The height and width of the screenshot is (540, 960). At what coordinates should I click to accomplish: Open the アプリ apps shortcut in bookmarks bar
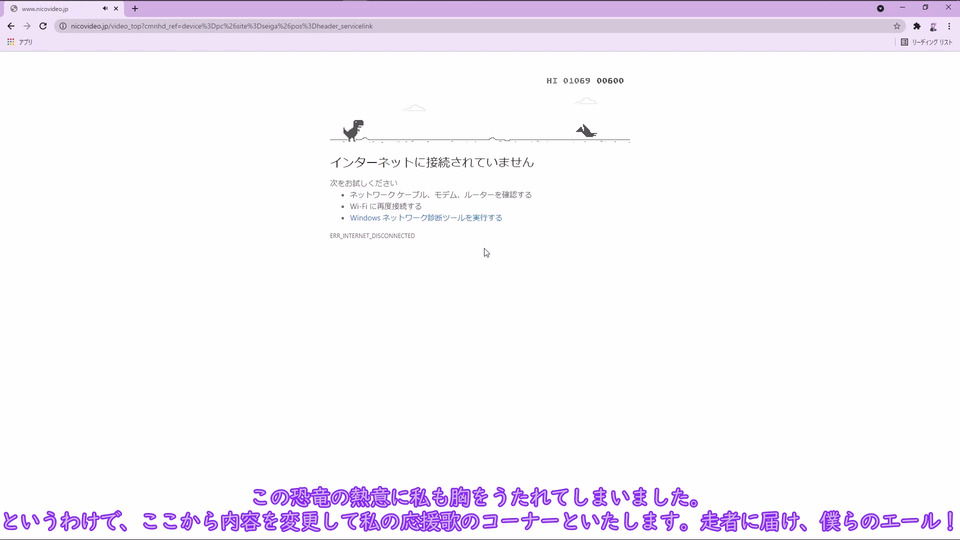(x=20, y=42)
